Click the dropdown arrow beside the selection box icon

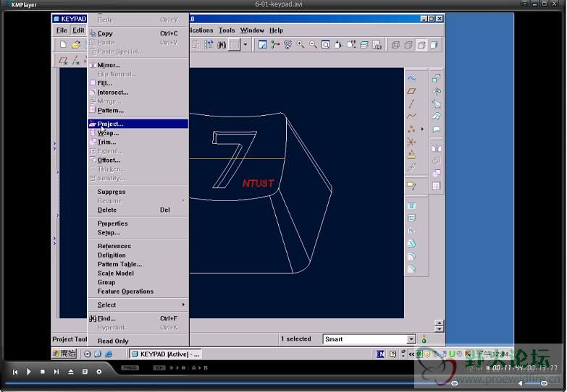pyautogui.click(x=245, y=45)
